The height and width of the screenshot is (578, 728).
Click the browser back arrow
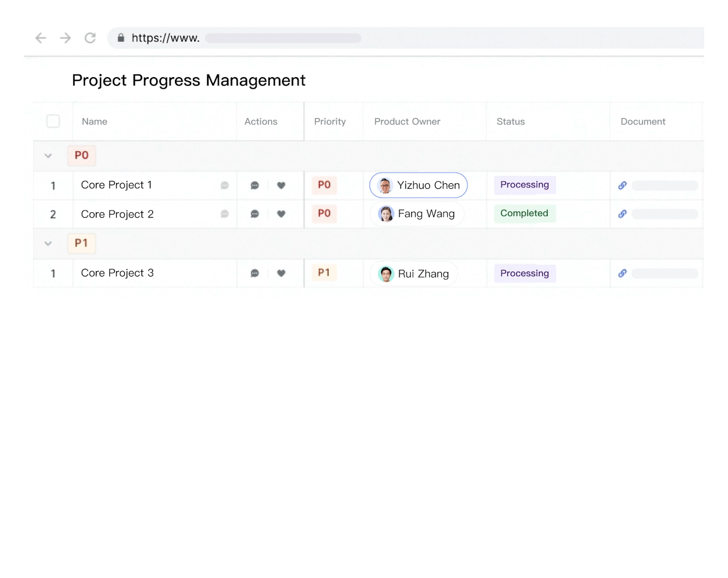tap(41, 38)
